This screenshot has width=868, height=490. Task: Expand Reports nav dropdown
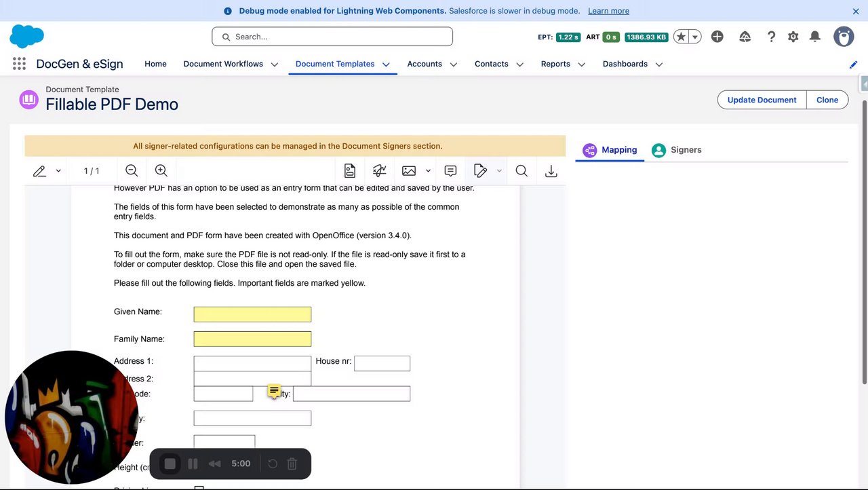click(x=582, y=64)
